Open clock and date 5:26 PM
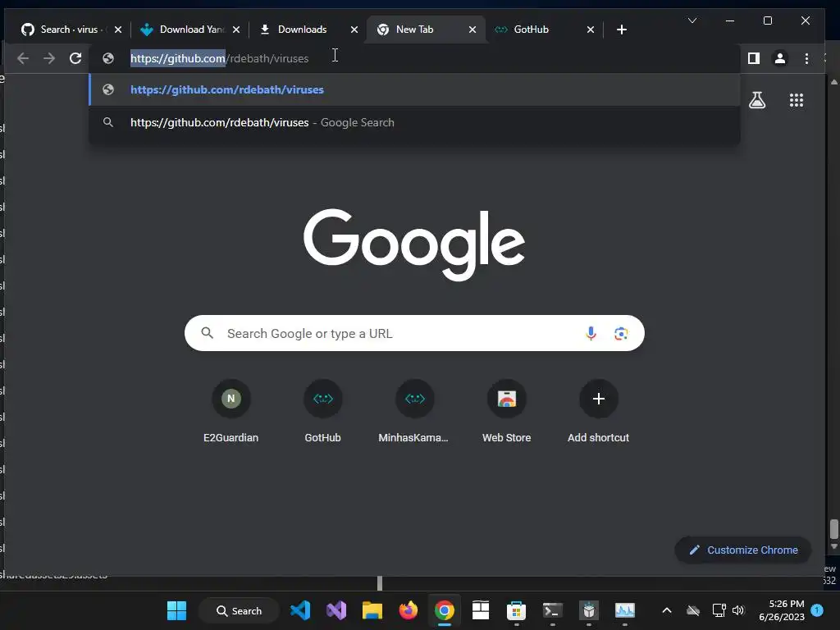 [782, 610]
